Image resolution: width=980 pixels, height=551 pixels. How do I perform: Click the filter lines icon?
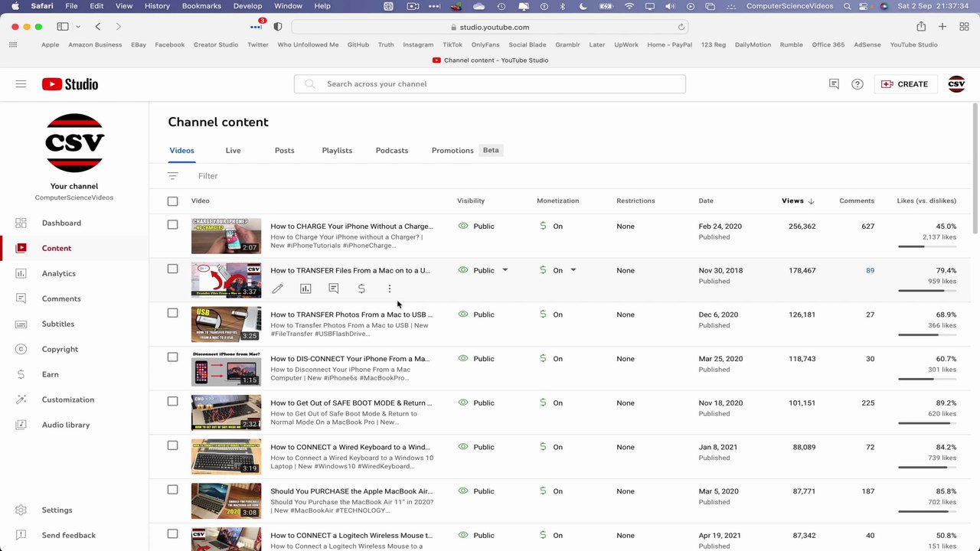(172, 176)
